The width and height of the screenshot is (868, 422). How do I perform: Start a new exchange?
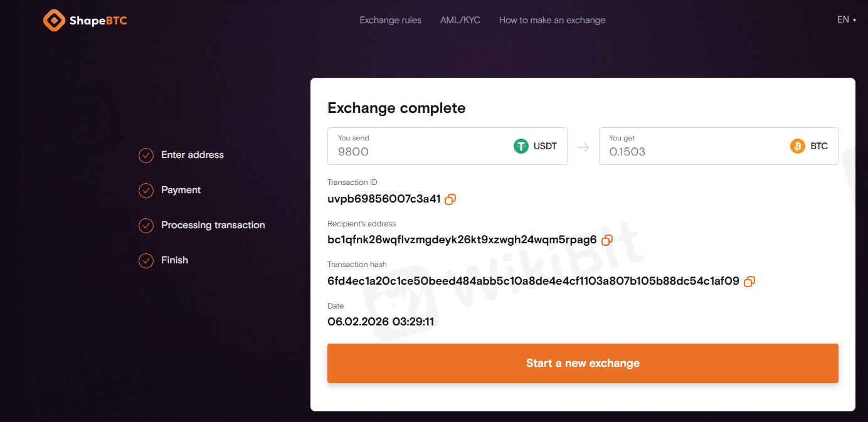click(583, 363)
